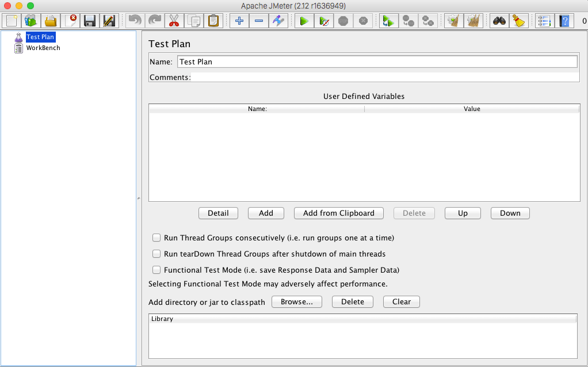Click the Undo arrow icon
Viewport: 588px width, 367px height.
[x=135, y=21]
